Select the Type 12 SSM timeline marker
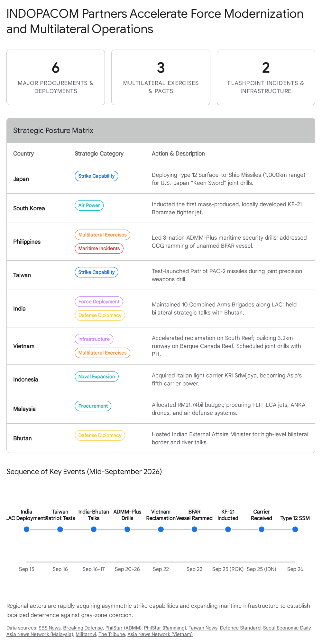The width and height of the screenshot is (322, 644). [x=295, y=529]
